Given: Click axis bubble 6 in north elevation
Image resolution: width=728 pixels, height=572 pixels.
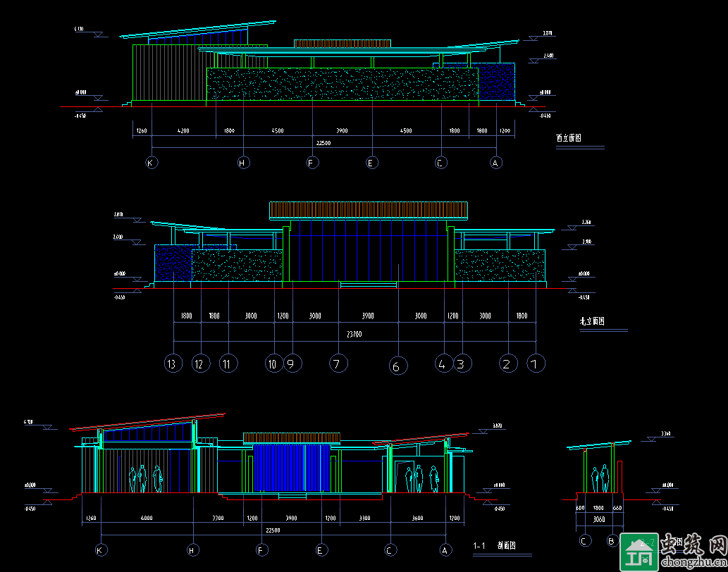Looking at the screenshot, I should pyautogui.click(x=398, y=366).
